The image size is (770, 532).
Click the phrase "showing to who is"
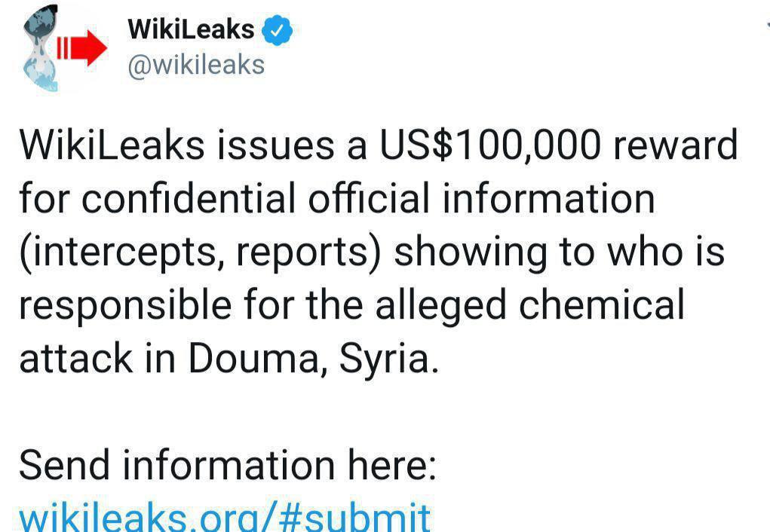coord(560,252)
